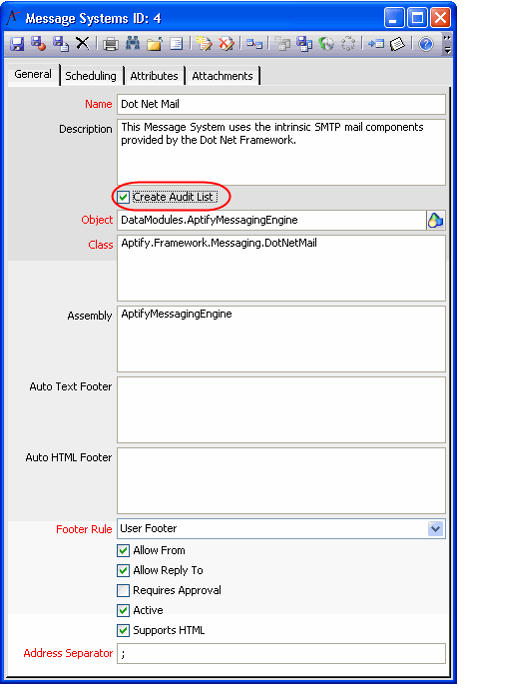This screenshot has width=529, height=691.
Task: Click the yellow folder open icon
Action: pyautogui.click(x=154, y=44)
